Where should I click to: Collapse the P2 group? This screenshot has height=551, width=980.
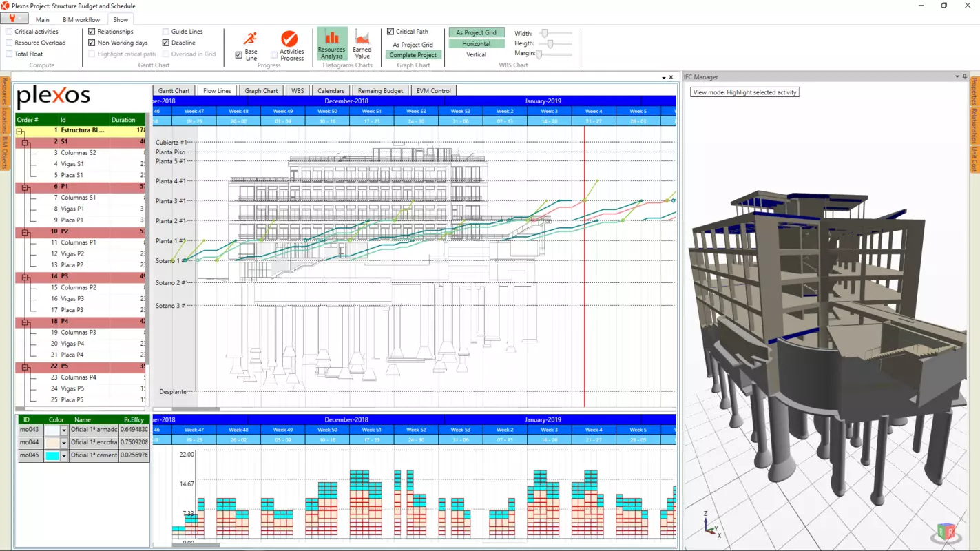point(25,232)
